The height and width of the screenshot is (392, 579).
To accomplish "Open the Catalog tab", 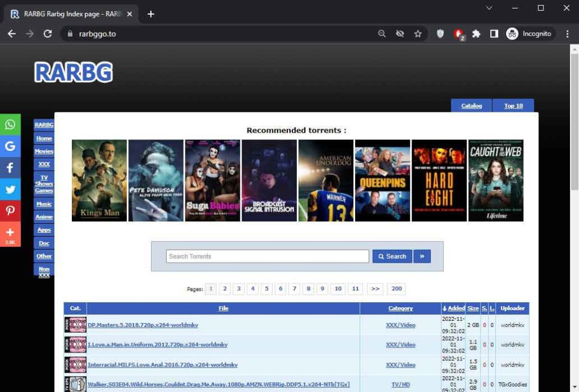I will (x=472, y=106).
